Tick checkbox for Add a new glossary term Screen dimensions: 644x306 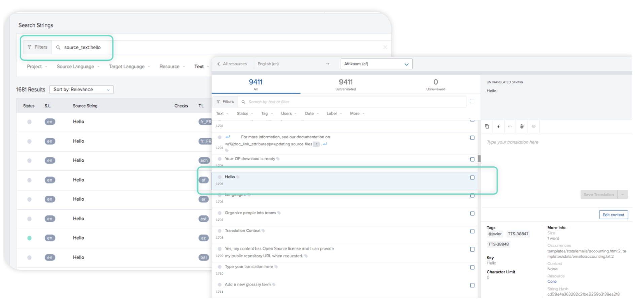(472, 285)
